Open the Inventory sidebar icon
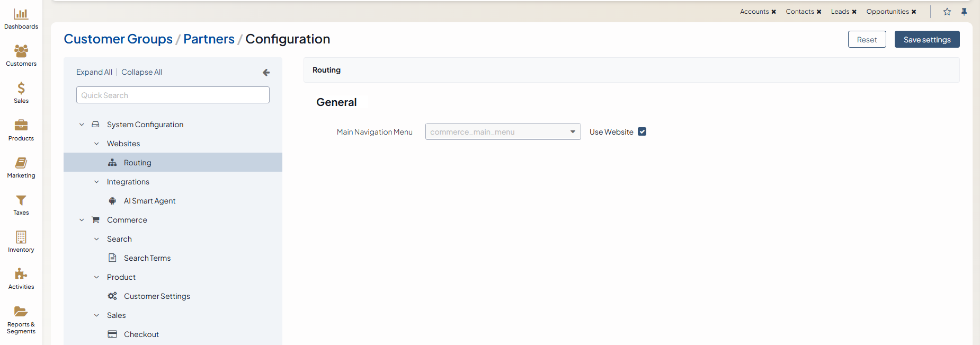 pos(21,237)
